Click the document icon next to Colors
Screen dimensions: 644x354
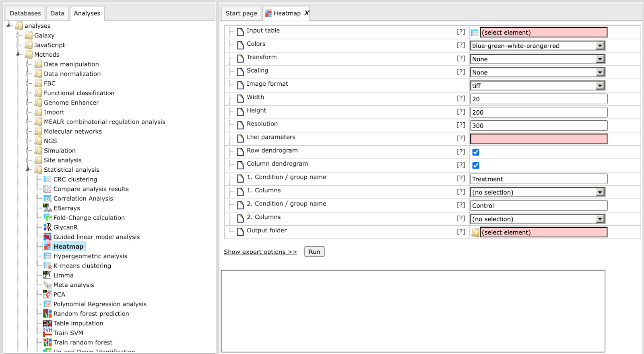tap(240, 45)
